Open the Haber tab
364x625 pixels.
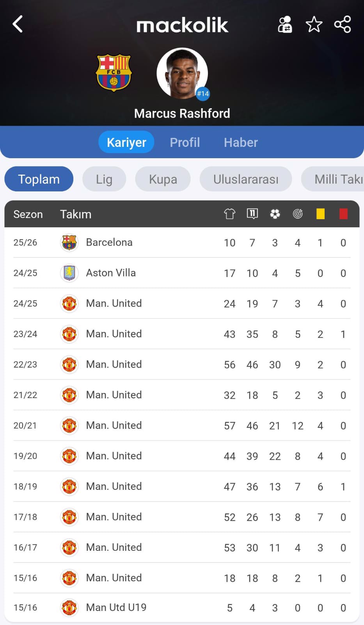(241, 142)
